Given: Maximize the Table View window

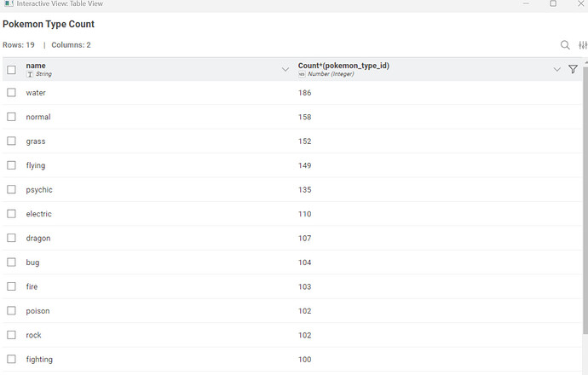Looking at the screenshot, I should tap(553, 4).
